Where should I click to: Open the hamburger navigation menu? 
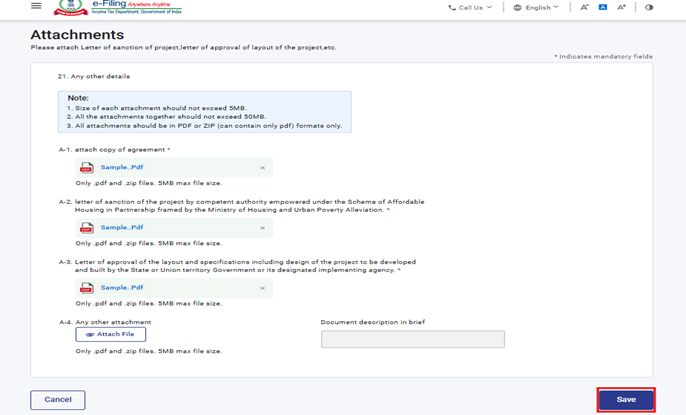[x=37, y=6]
